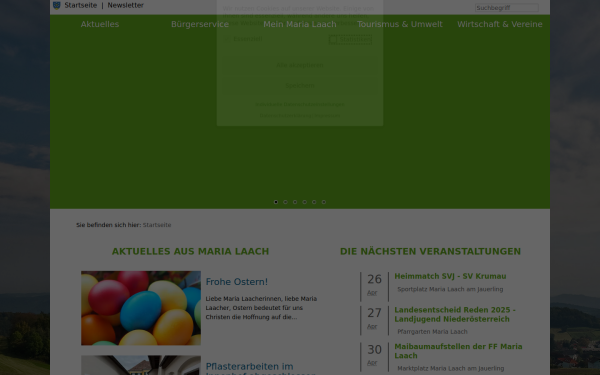The width and height of the screenshot is (600, 375).
Task: Toggle the Essenziell cookie checkbox
Action: click(x=227, y=39)
